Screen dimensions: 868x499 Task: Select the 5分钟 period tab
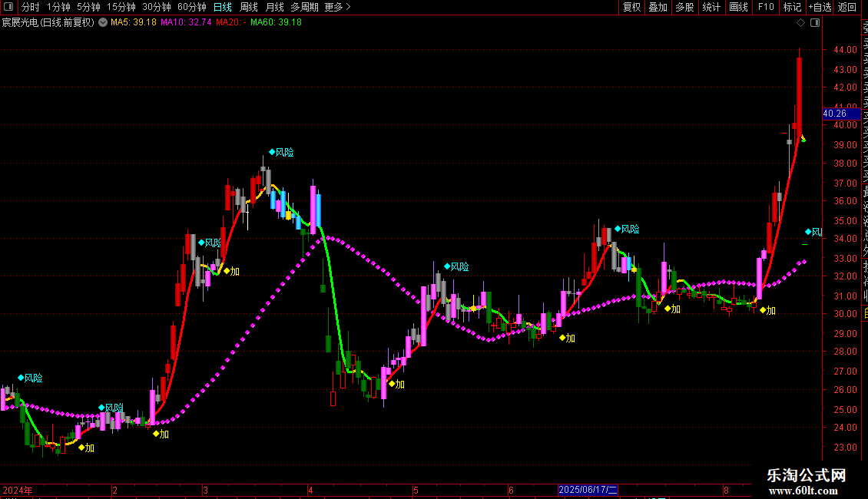(x=88, y=7)
